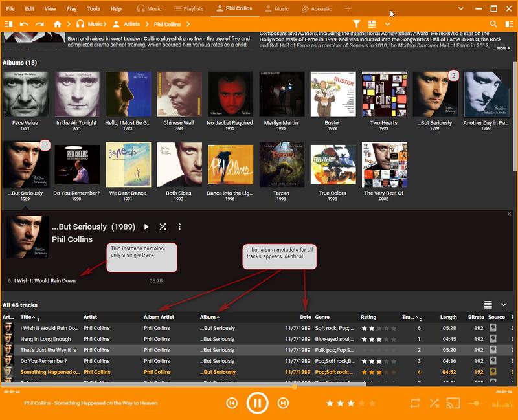The width and height of the screenshot is (518, 420).
Task: Skip to next track in player
Action: coord(282,403)
